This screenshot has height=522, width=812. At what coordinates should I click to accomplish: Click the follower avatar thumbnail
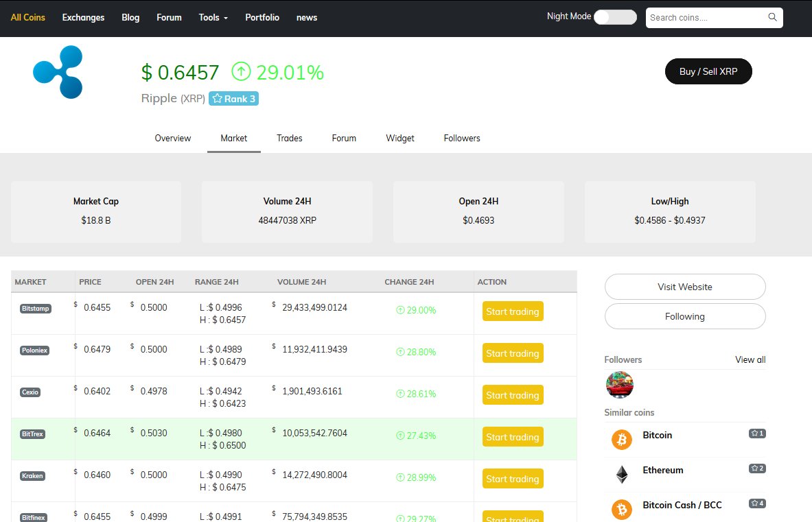click(619, 384)
